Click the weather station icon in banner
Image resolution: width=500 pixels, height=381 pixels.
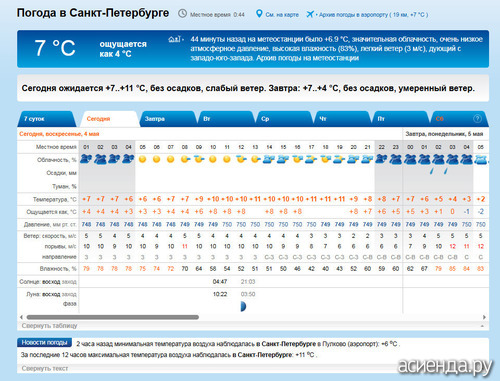click(175, 39)
